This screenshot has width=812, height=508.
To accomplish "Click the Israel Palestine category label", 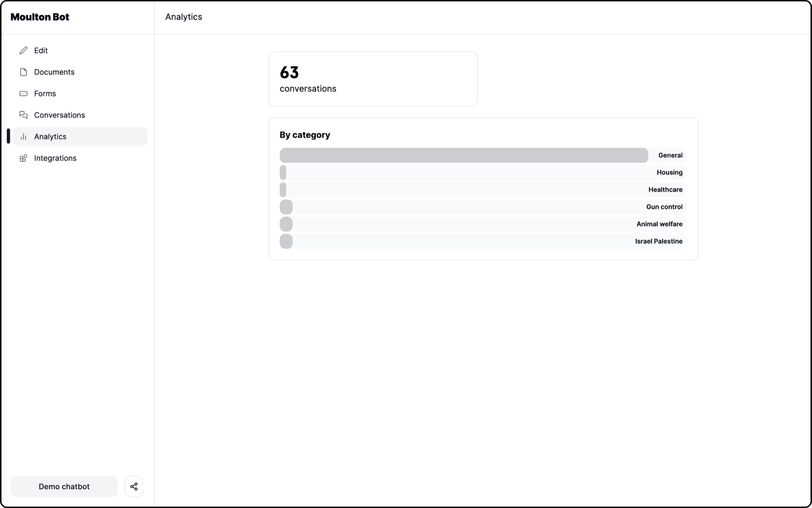I will click(659, 241).
